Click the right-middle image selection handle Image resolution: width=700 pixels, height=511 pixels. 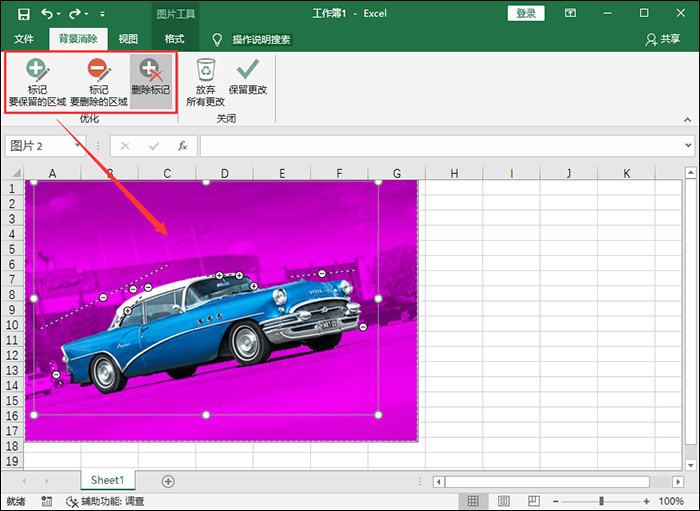[378, 299]
